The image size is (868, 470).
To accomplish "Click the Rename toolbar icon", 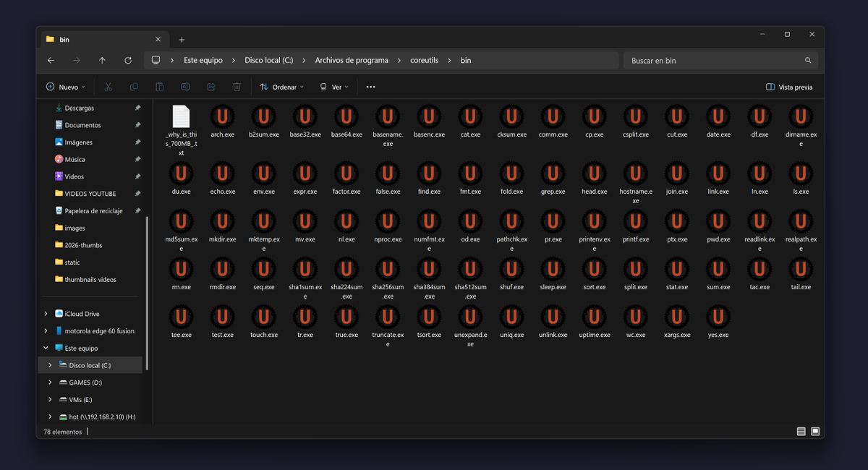I will 185,87.
